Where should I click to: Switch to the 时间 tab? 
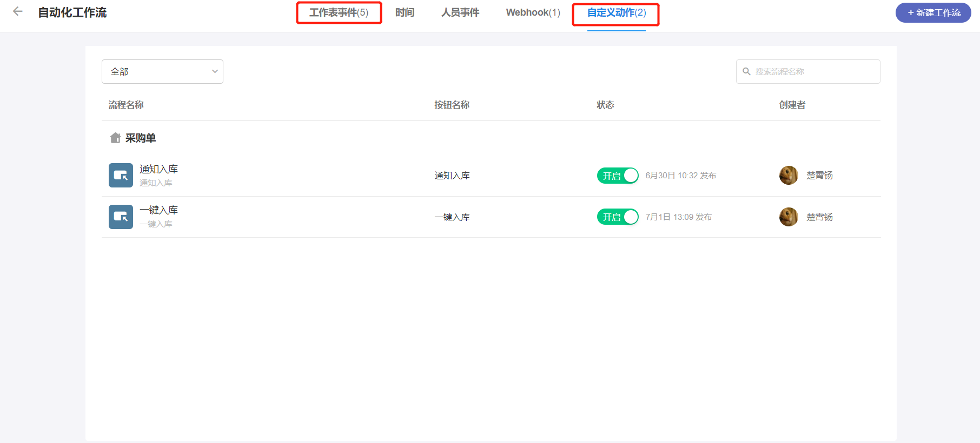pos(405,12)
